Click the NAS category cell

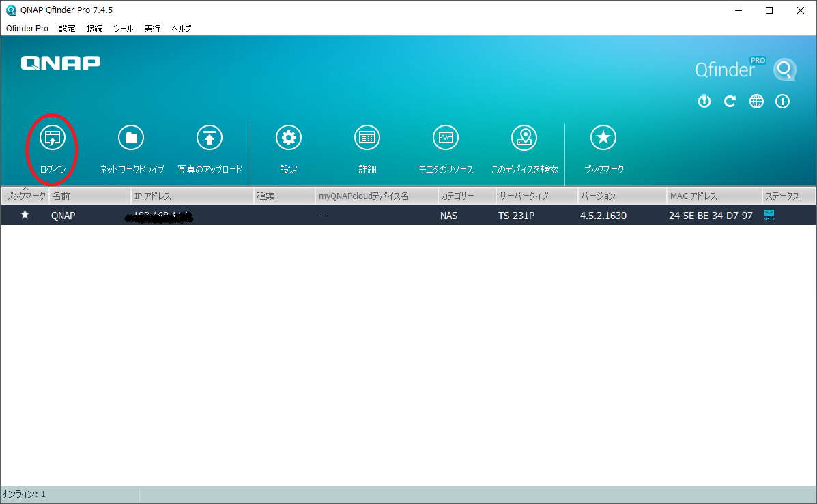pos(448,216)
